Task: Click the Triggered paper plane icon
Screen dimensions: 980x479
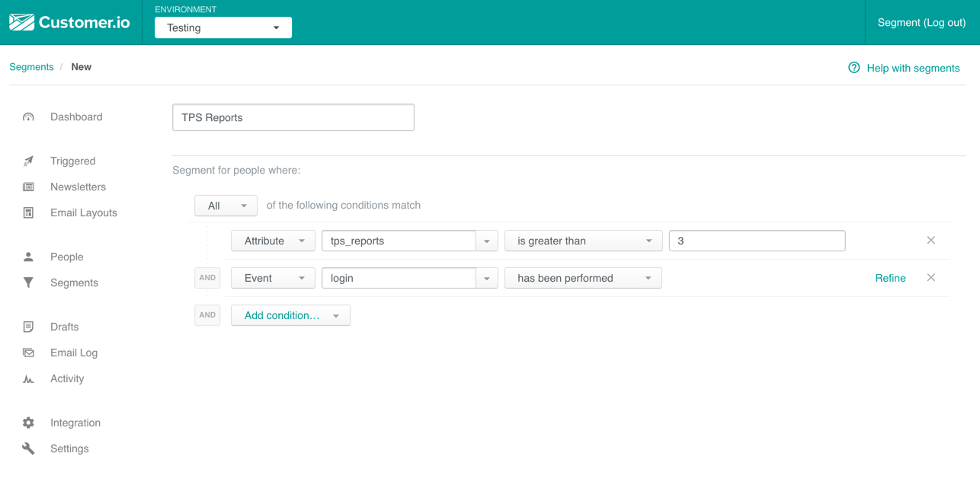Action: tap(28, 161)
